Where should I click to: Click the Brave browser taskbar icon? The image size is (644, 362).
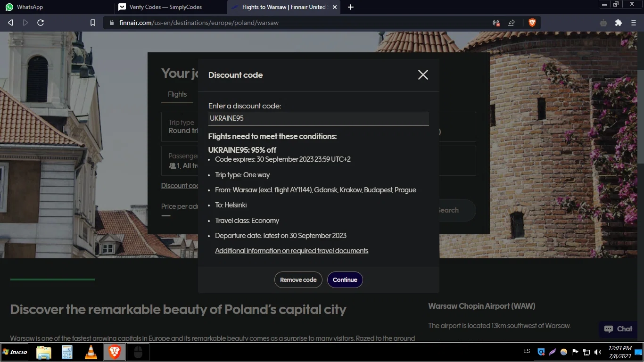pos(115,352)
